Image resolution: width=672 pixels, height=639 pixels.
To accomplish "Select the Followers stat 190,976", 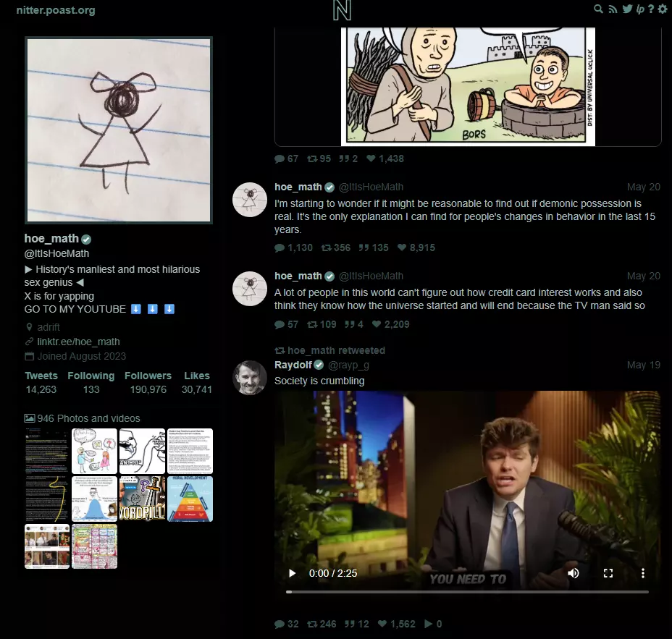I will coord(148,382).
